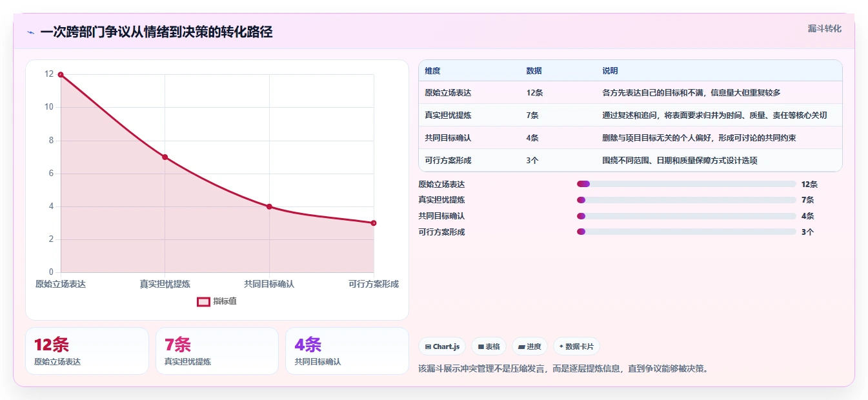Screen dimensions: 868x400
Task: Click the chart data point at 可行方案形成
Action: [374, 223]
